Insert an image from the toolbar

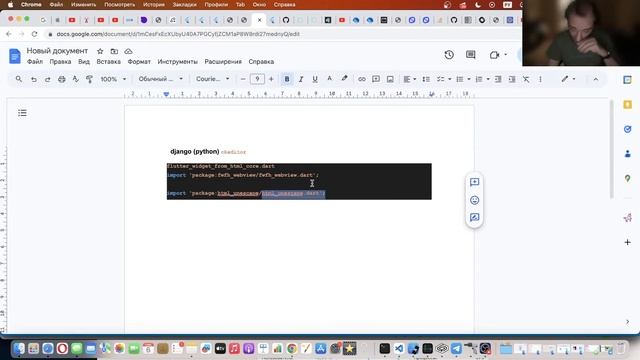390,79
